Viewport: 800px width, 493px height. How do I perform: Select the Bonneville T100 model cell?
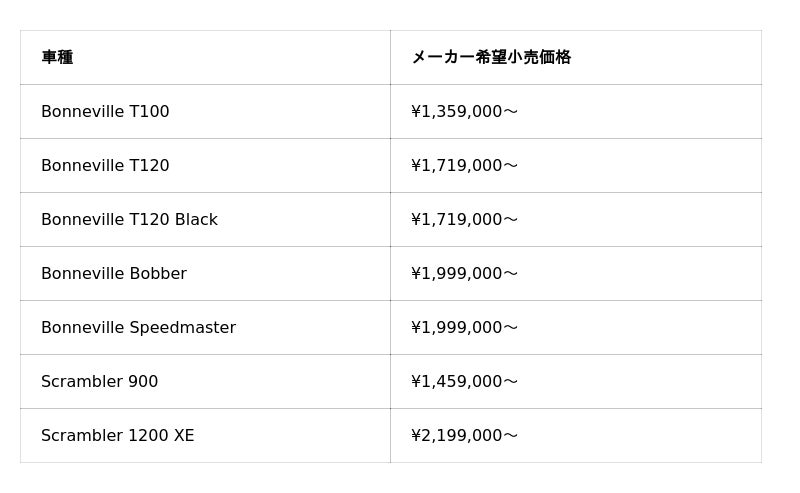pyautogui.click(x=105, y=112)
